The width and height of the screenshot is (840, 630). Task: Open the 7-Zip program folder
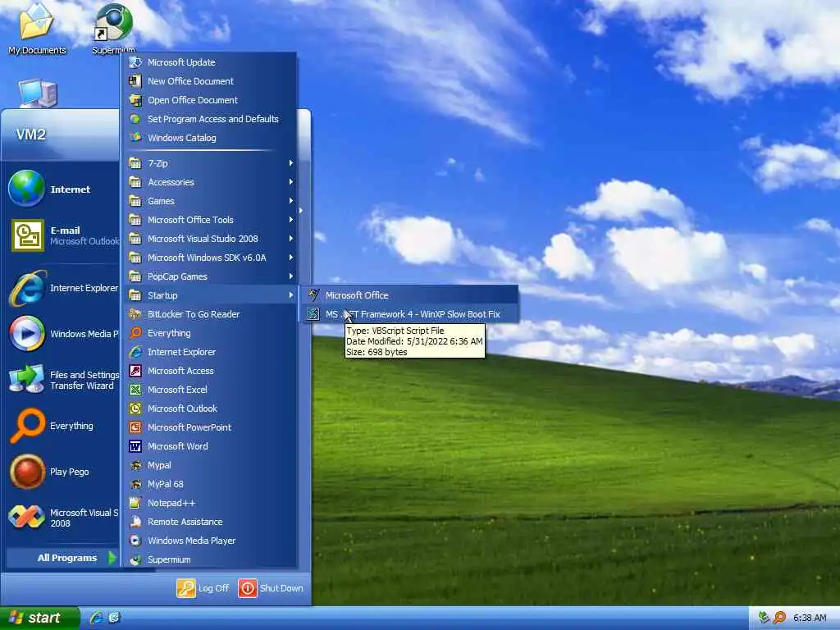(x=209, y=163)
